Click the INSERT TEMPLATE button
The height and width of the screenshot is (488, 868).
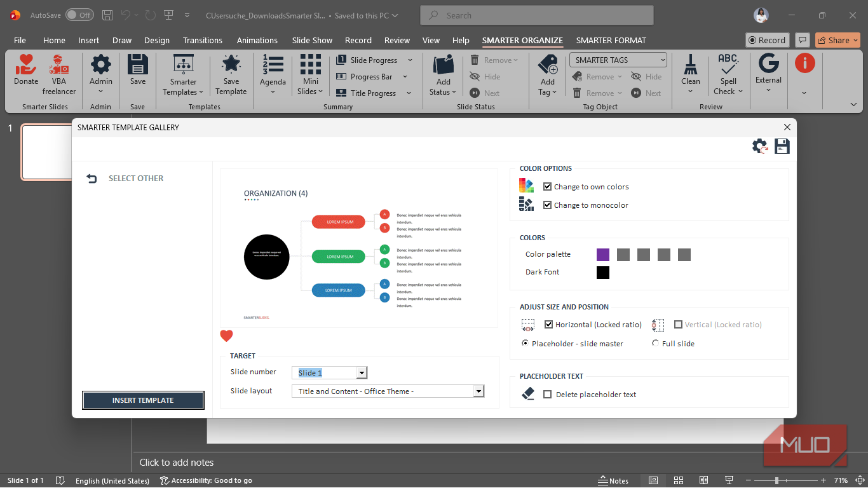tap(143, 400)
